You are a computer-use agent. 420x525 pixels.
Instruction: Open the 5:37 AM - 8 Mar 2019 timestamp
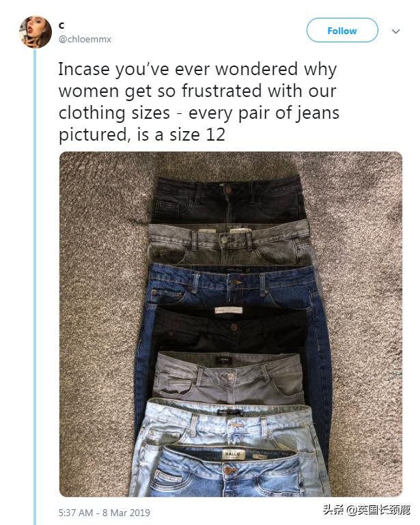[x=104, y=513]
